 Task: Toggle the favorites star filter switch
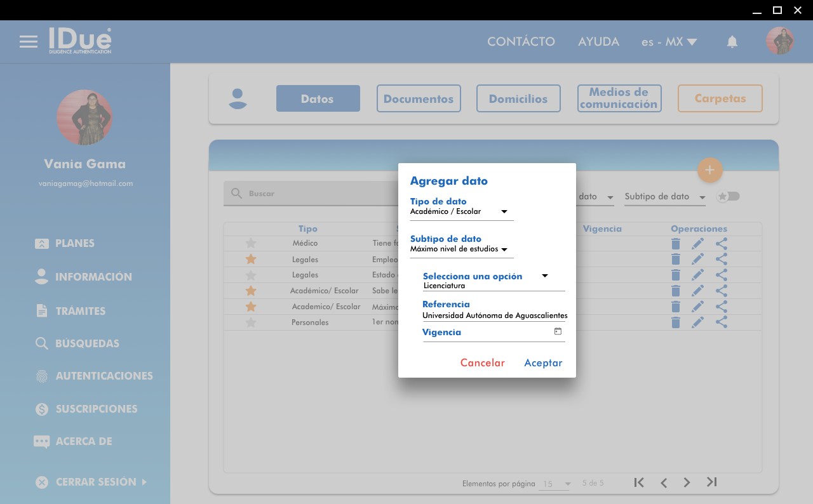click(729, 197)
